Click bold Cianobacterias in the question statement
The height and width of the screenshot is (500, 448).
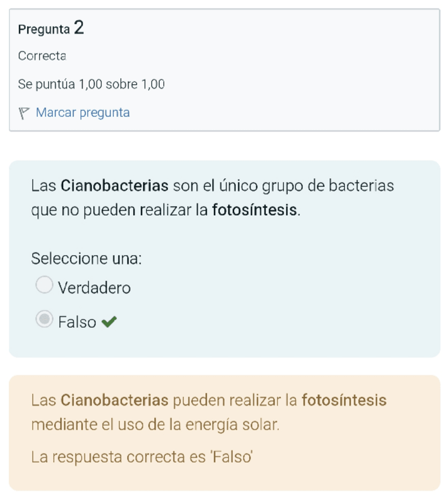(114, 186)
